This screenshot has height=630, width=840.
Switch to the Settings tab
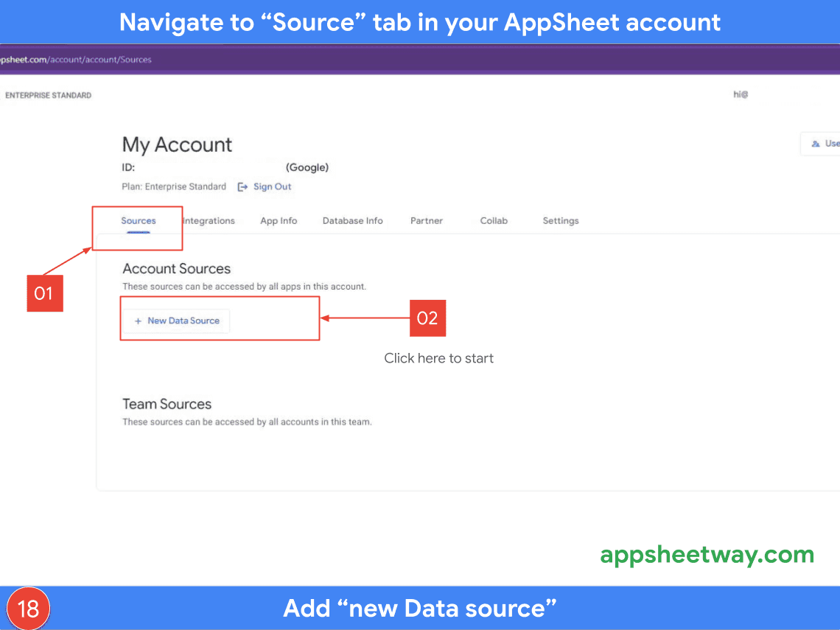[561, 221]
